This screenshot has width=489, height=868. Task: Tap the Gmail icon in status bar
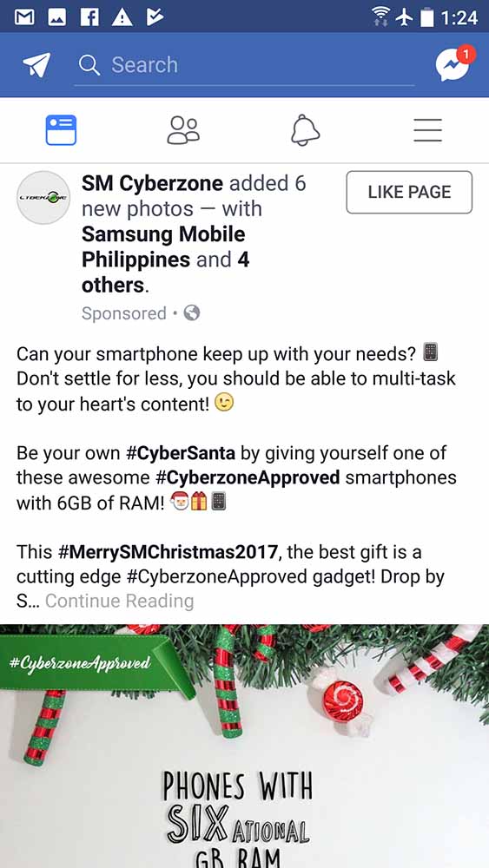click(x=23, y=17)
